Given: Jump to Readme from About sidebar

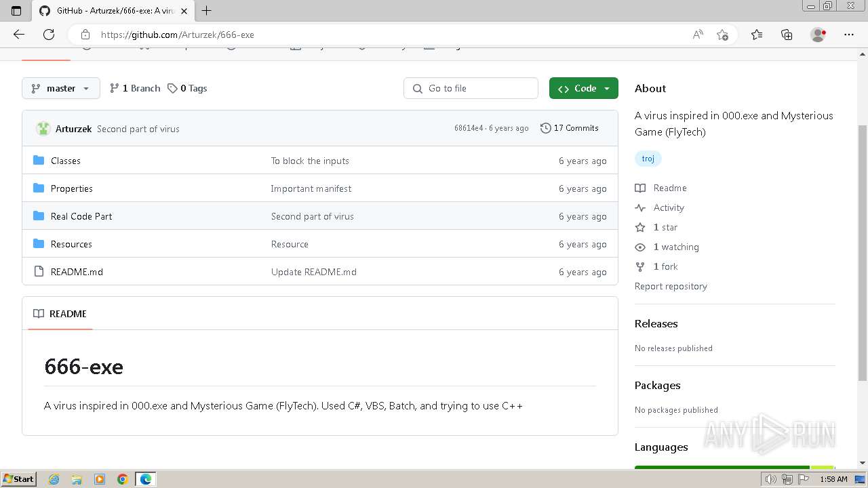Looking at the screenshot, I should [x=661, y=188].
